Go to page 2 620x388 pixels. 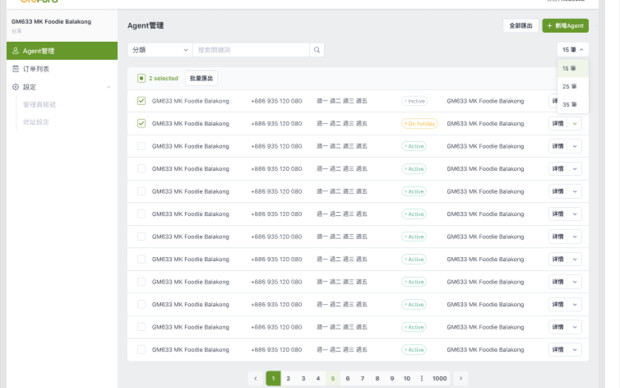point(288,379)
